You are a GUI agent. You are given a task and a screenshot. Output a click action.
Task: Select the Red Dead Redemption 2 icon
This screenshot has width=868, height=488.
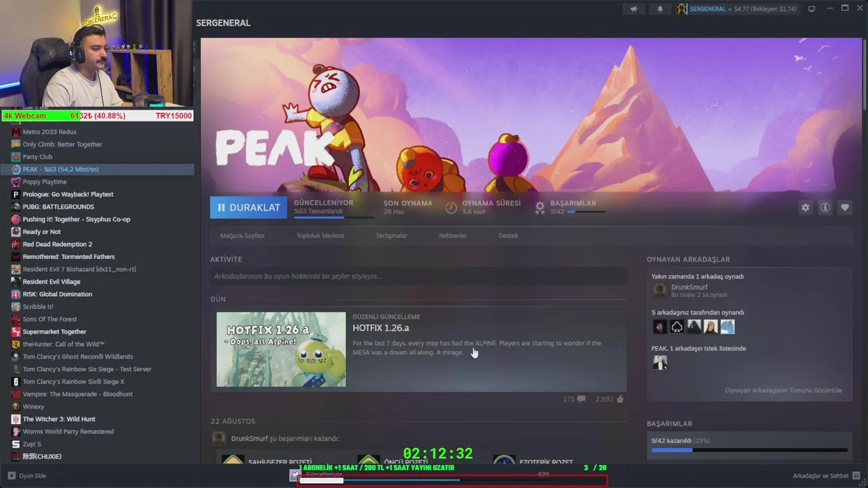coord(16,244)
